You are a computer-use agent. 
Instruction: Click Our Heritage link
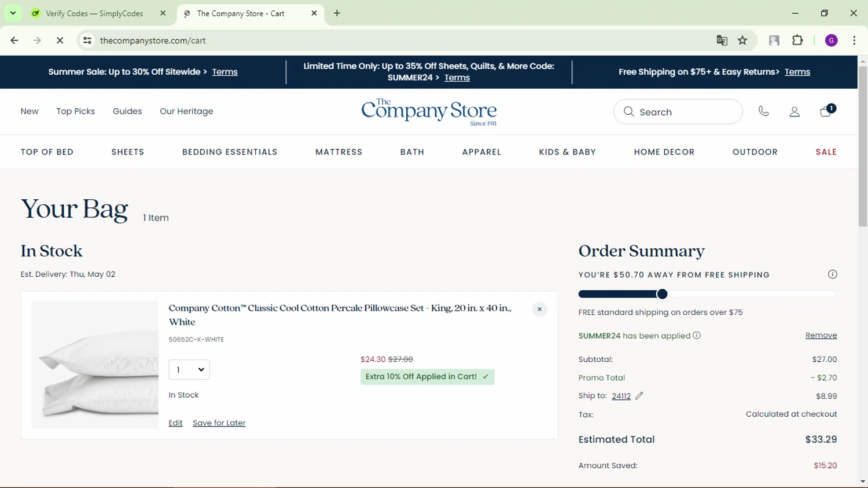point(186,111)
